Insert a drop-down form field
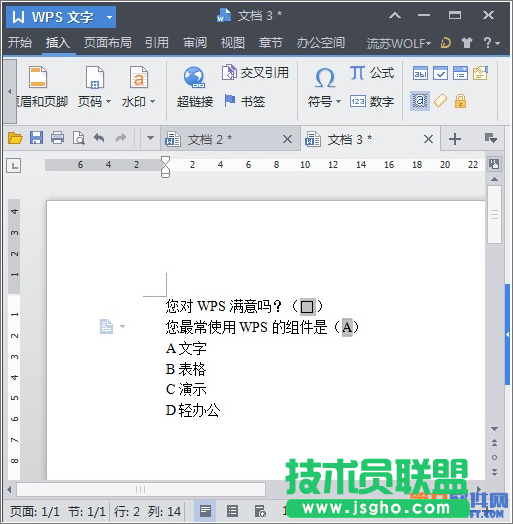 point(460,73)
